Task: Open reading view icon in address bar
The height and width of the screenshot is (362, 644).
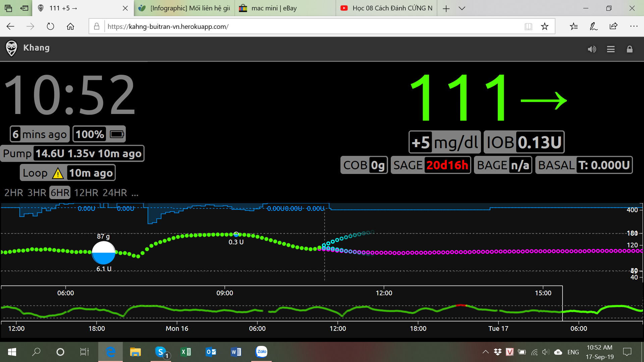Action: (x=528, y=26)
